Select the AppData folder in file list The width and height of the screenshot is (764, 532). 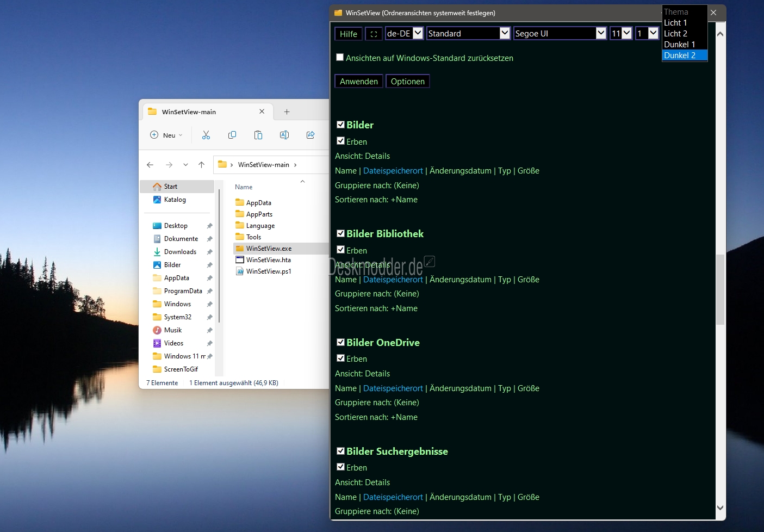[x=258, y=203]
